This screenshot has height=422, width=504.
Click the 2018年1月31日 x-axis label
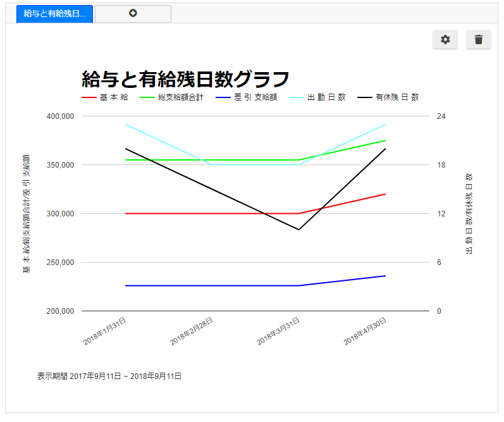click(x=105, y=332)
